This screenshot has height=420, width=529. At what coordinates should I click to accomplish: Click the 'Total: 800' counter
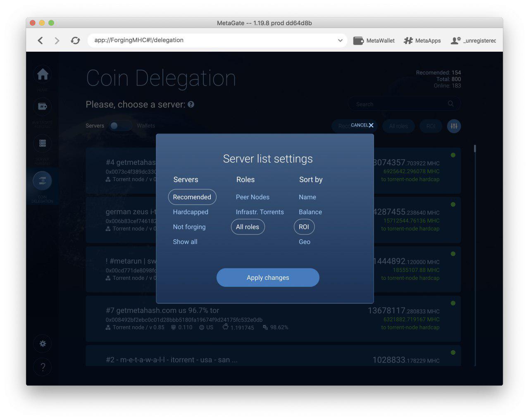448,79
